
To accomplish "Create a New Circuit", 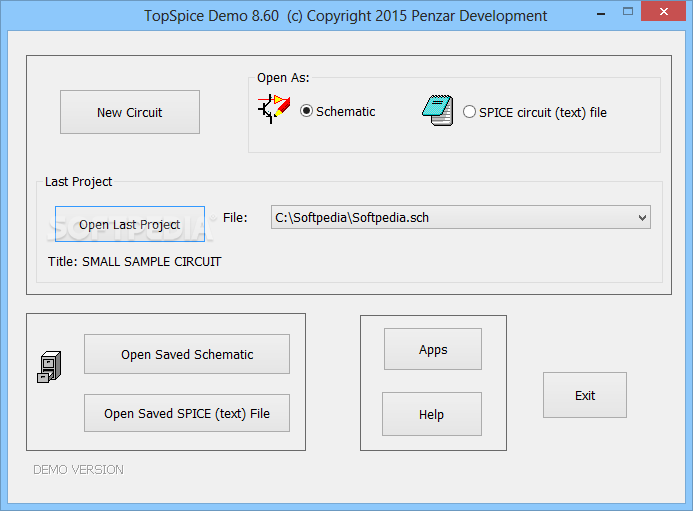I will click(x=130, y=112).
